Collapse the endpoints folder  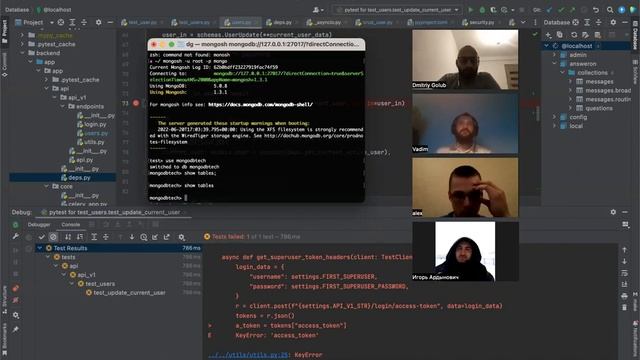pos(62,107)
